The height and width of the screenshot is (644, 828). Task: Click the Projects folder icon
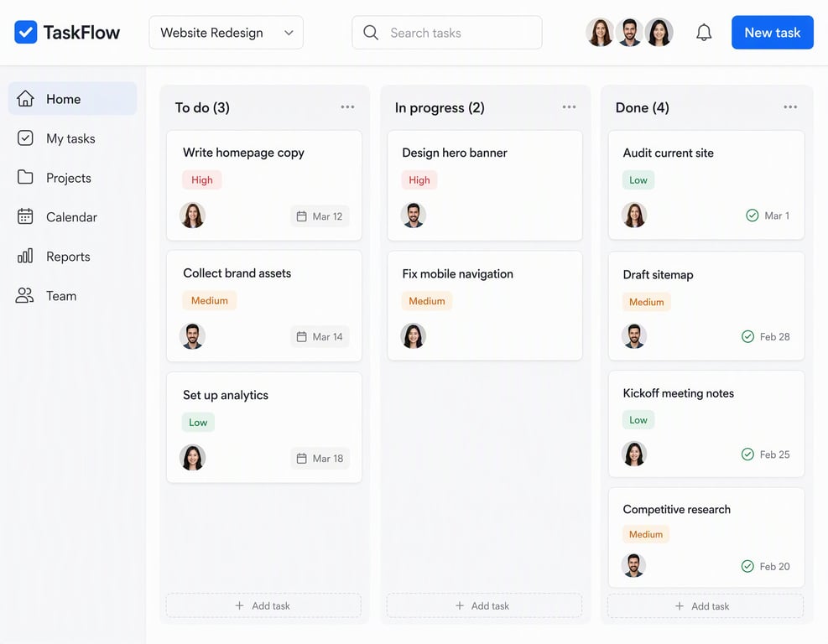tap(25, 178)
